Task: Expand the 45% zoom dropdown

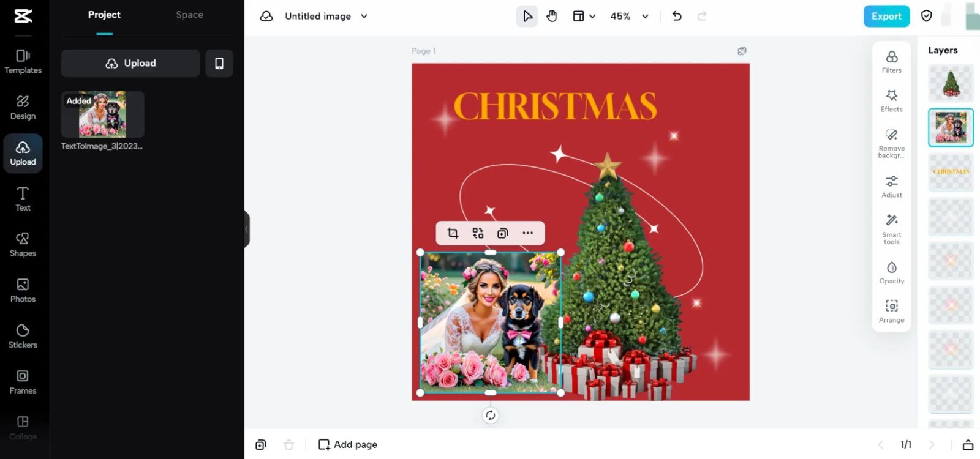Action: coord(645,17)
